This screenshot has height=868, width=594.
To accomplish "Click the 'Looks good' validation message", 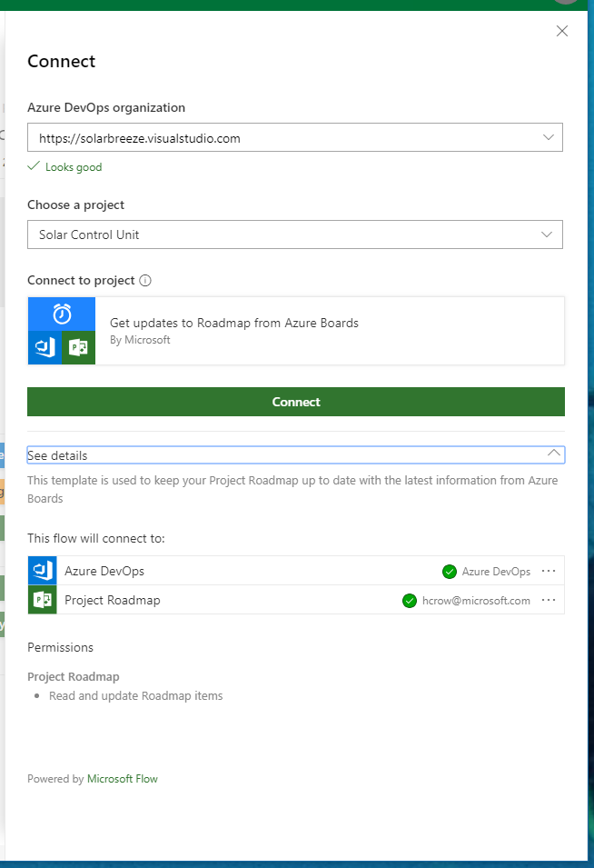I will [74, 167].
